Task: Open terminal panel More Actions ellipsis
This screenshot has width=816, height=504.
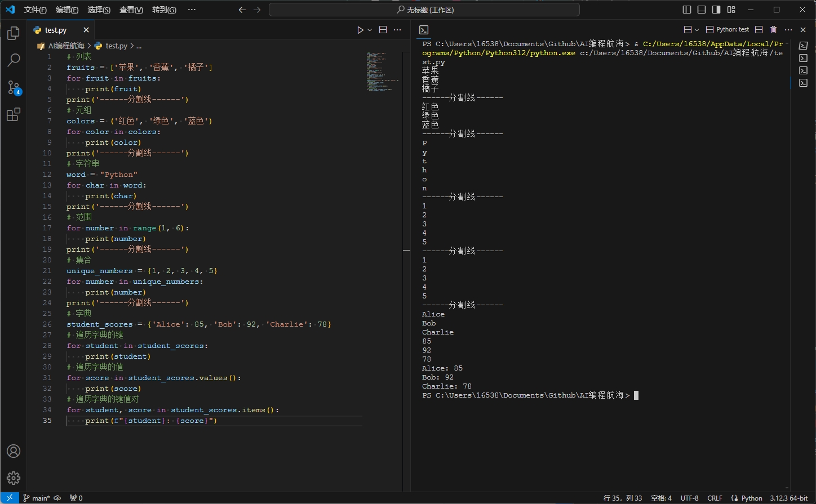Action: click(x=788, y=30)
